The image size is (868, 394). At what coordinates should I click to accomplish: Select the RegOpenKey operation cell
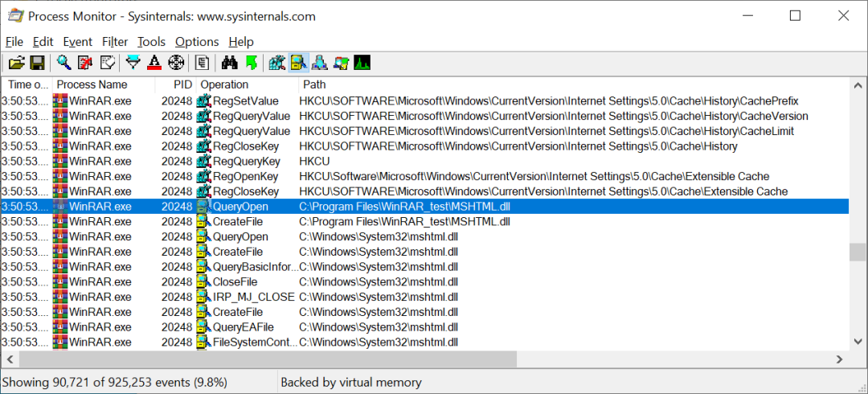click(246, 176)
